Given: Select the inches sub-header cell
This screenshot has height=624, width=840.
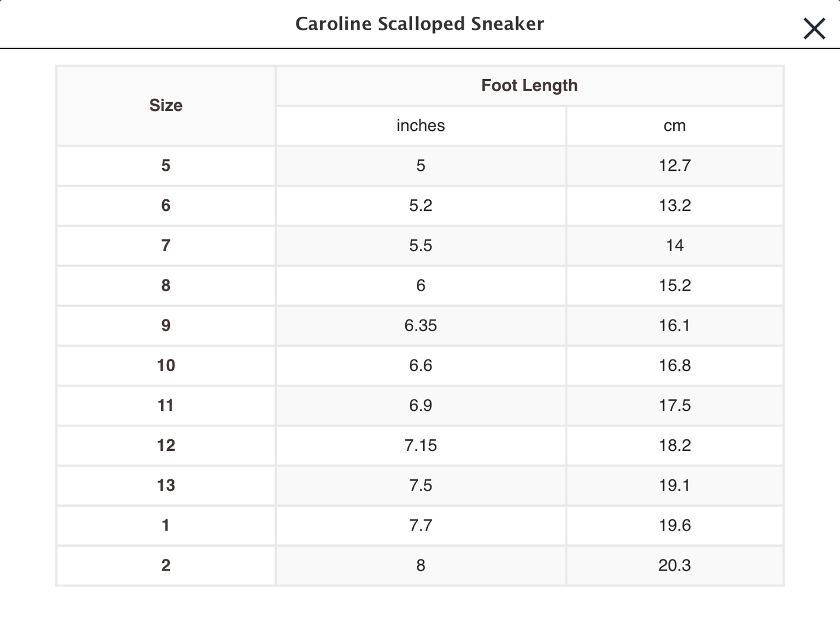Looking at the screenshot, I should 420,125.
